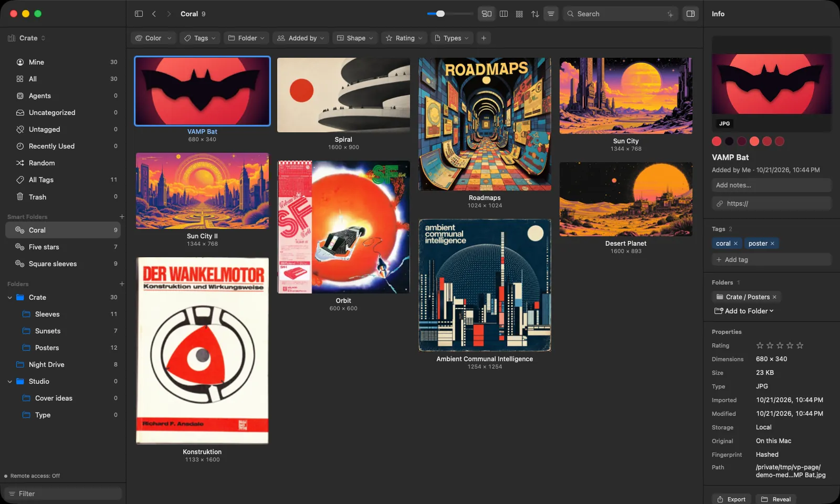840x504 pixels.
Task: Select the Roadmaps thumbnail
Action: [x=485, y=124]
